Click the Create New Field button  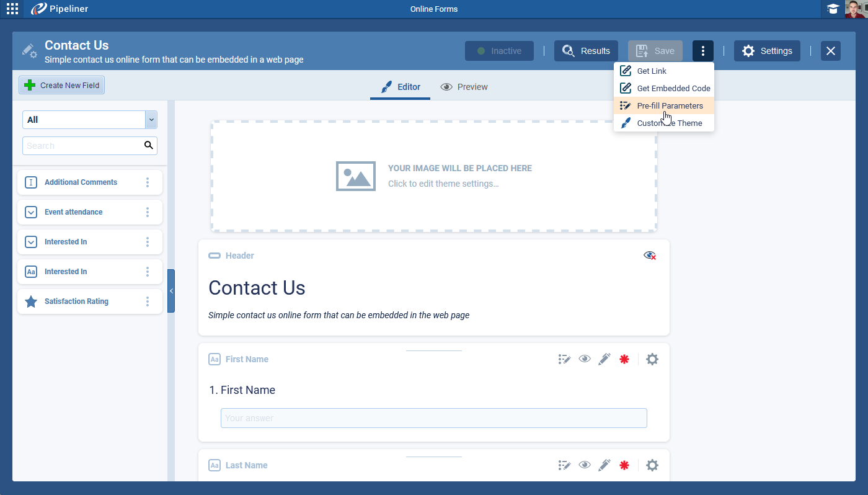pyautogui.click(x=62, y=86)
